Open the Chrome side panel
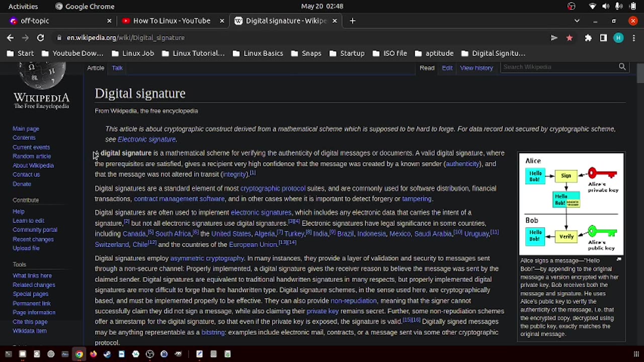The width and height of the screenshot is (644, 362). pyautogui.click(x=603, y=38)
